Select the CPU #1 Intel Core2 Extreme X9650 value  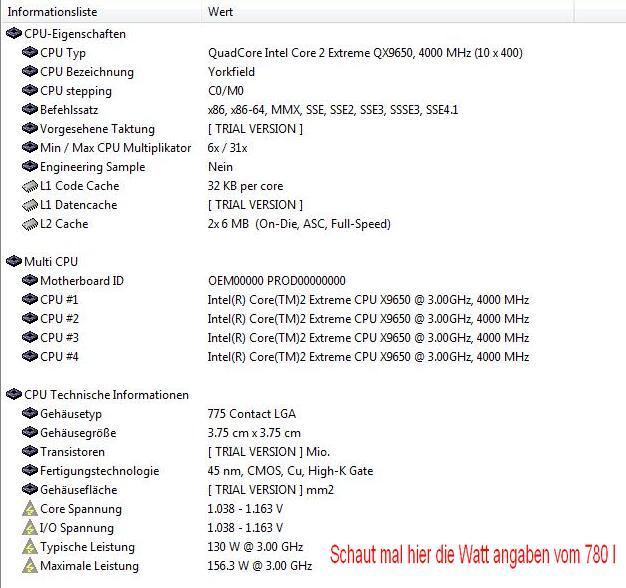(x=368, y=300)
